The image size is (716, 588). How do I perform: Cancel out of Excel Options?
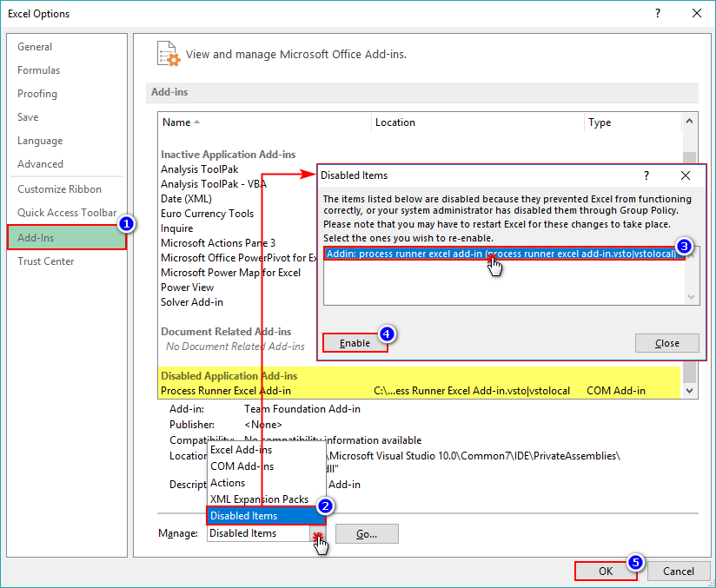tap(679, 571)
